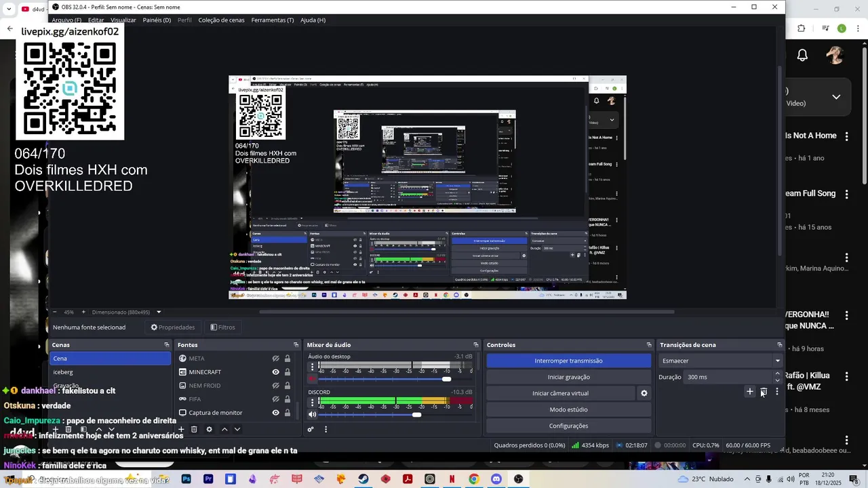Add a new source in Fontes

pos(181,429)
